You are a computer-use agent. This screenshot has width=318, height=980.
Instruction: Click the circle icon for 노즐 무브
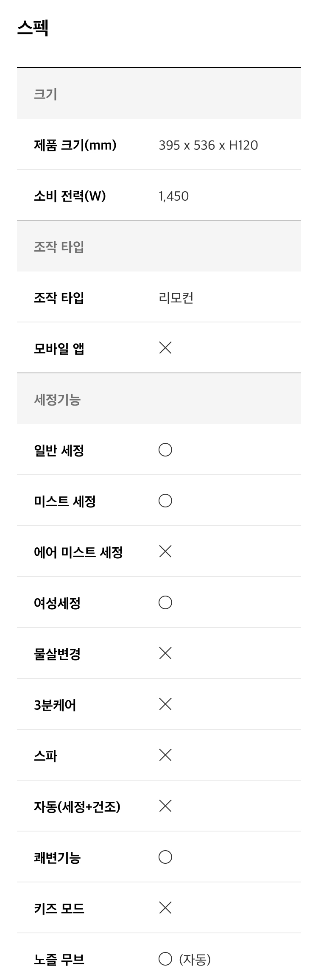click(x=165, y=959)
